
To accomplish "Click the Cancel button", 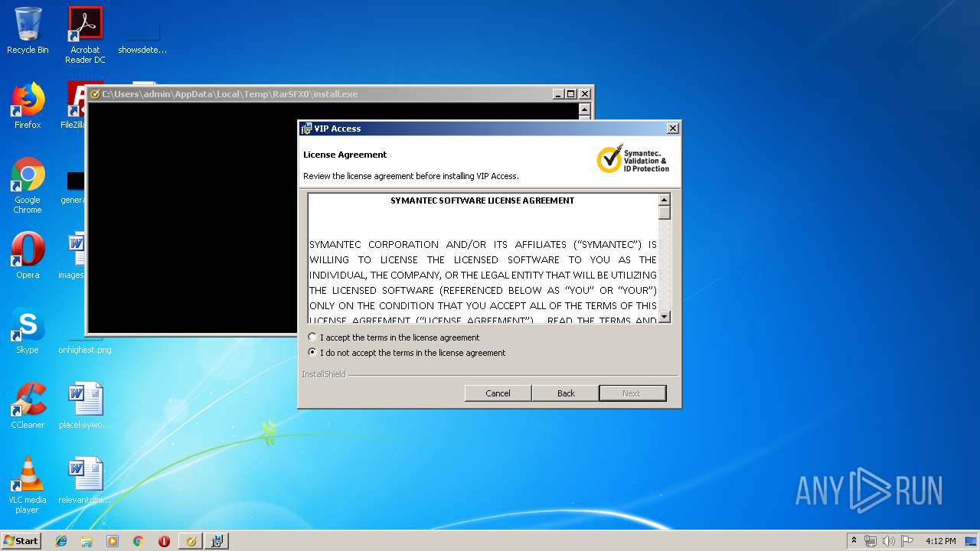I will click(498, 393).
